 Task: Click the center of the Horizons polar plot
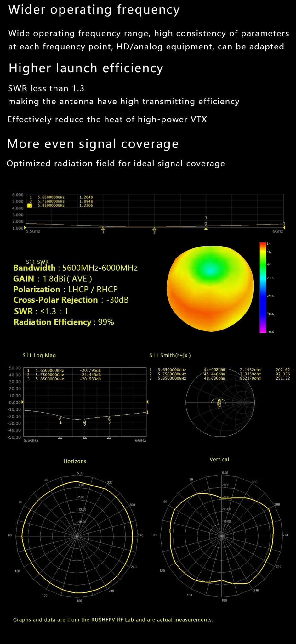click(x=77, y=536)
